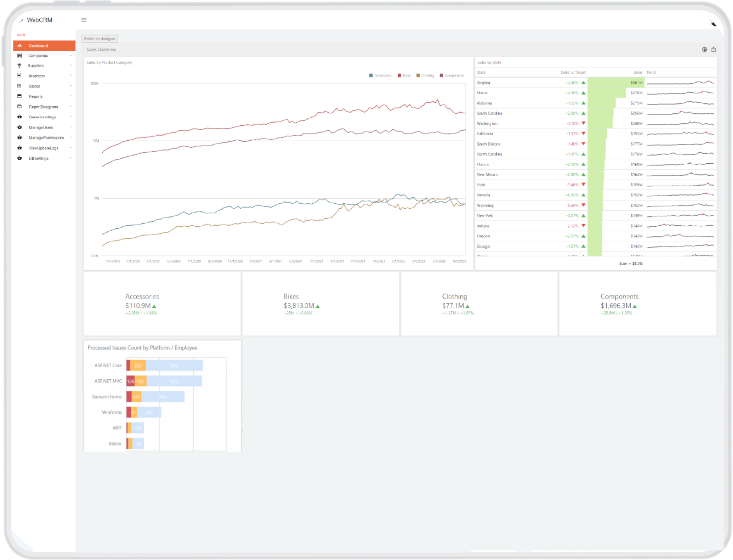Click the Companies sidebar icon
Screen dimensions: 733x560
tap(19, 55)
